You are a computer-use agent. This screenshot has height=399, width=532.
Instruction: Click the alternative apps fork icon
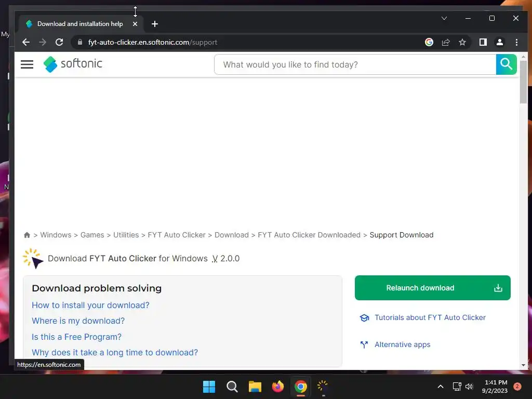[x=364, y=345]
